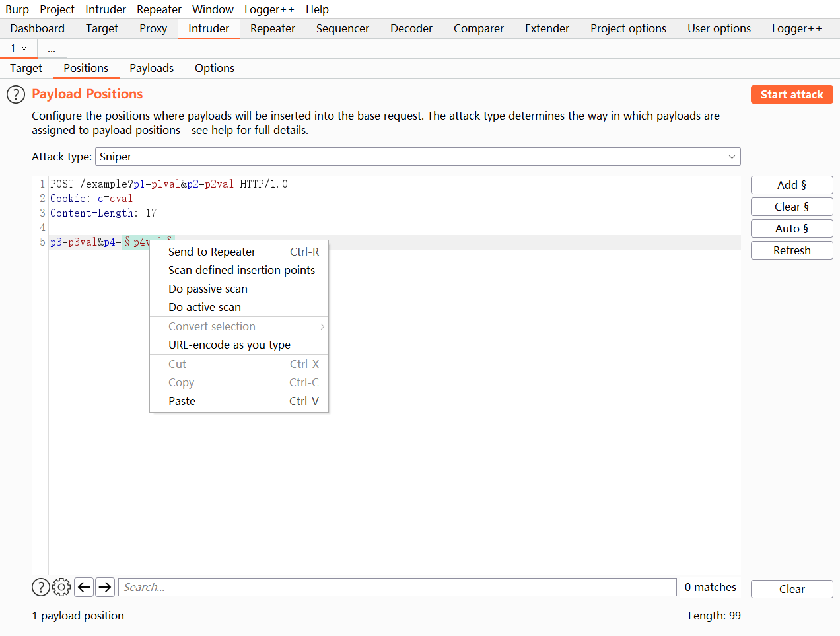This screenshot has height=636, width=840.
Task: Open the Logger++ main tab
Action: pos(797,28)
